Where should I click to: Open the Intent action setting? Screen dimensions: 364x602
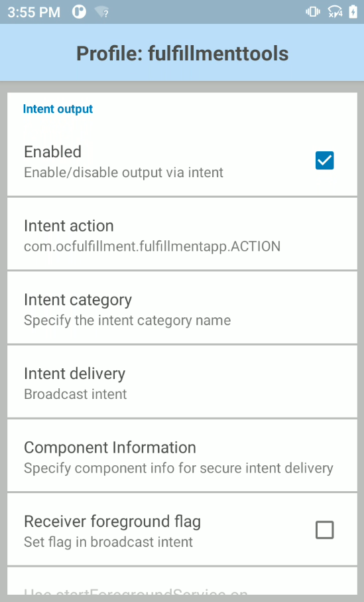tap(182, 234)
